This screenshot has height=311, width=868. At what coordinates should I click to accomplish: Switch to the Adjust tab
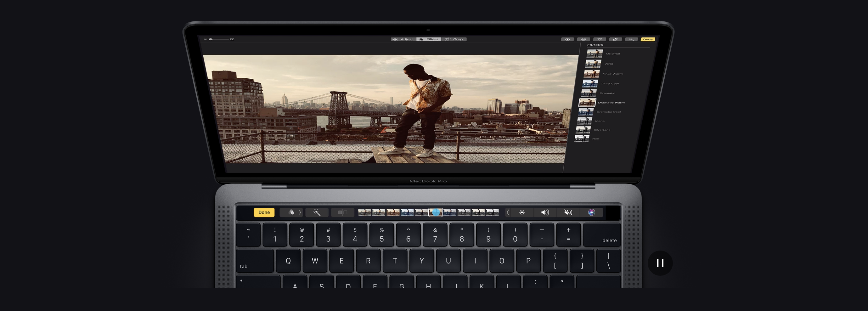pyautogui.click(x=403, y=39)
